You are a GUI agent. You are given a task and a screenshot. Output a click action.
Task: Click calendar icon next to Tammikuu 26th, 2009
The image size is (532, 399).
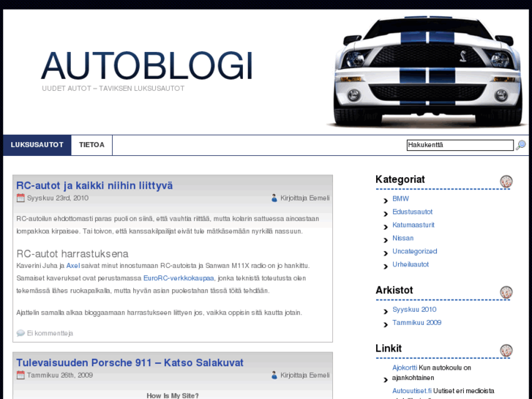click(20, 376)
